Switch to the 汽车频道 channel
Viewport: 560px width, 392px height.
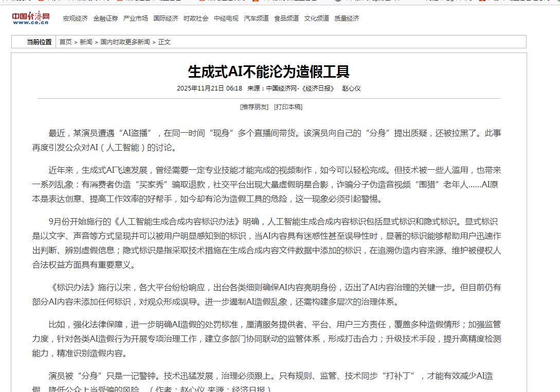coord(256,19)
